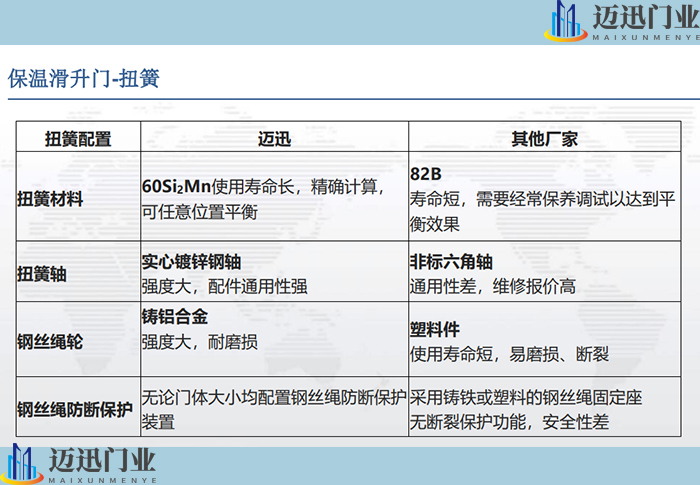Select the 其他厂家 column header
700x485 pixels.
pos(544,139)
